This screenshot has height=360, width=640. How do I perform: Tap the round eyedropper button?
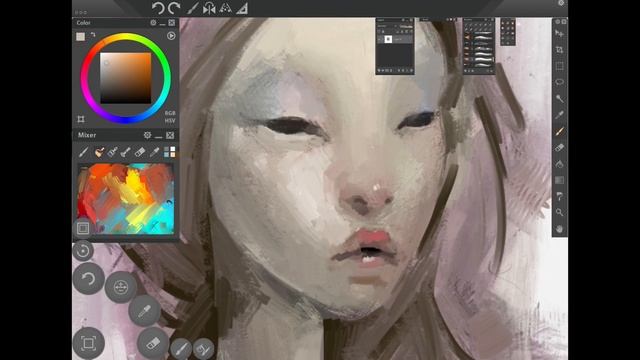tap(144, 311)
